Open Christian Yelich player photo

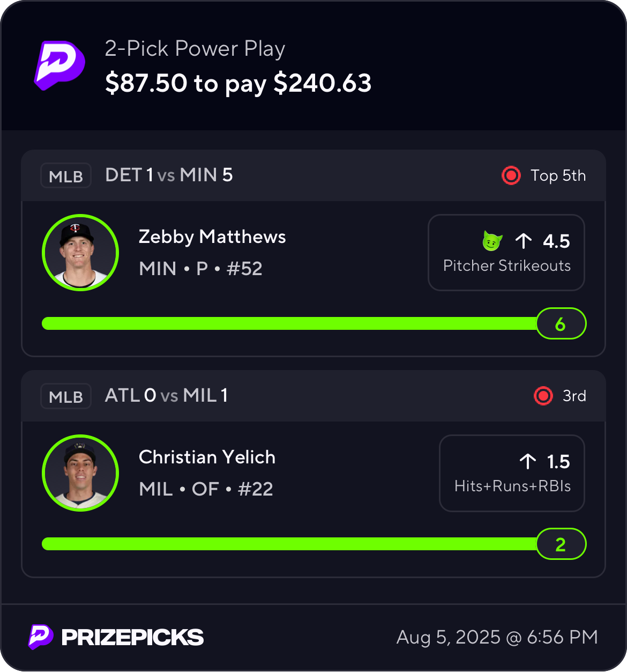80,473
